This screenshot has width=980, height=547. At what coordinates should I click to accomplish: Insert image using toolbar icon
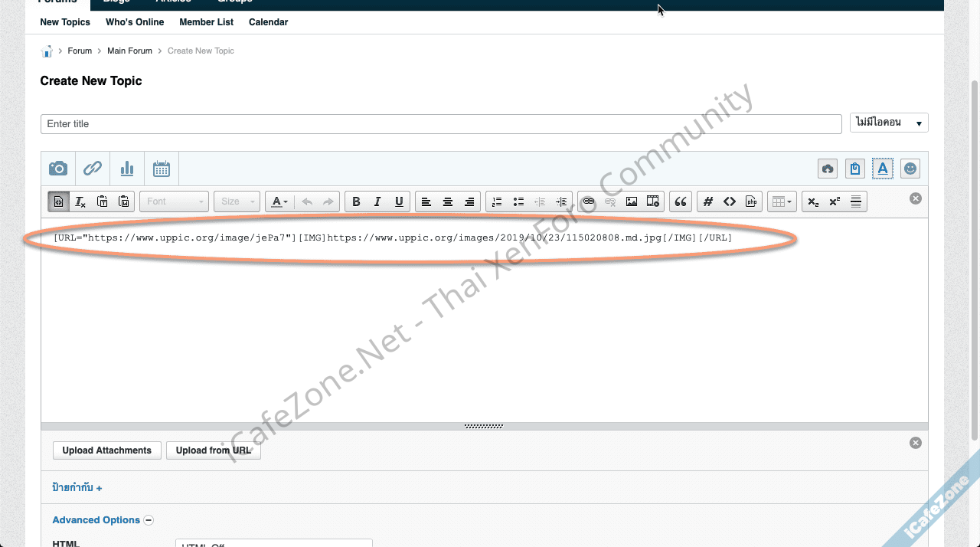[x=632, y=201]
